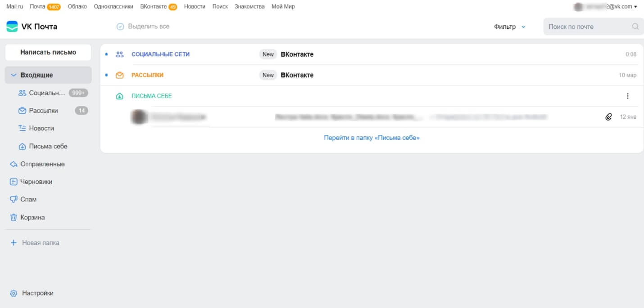644x308 pixels.
Task: Click the orange Рассылки envelope icon in list
Action: (119, 75)
